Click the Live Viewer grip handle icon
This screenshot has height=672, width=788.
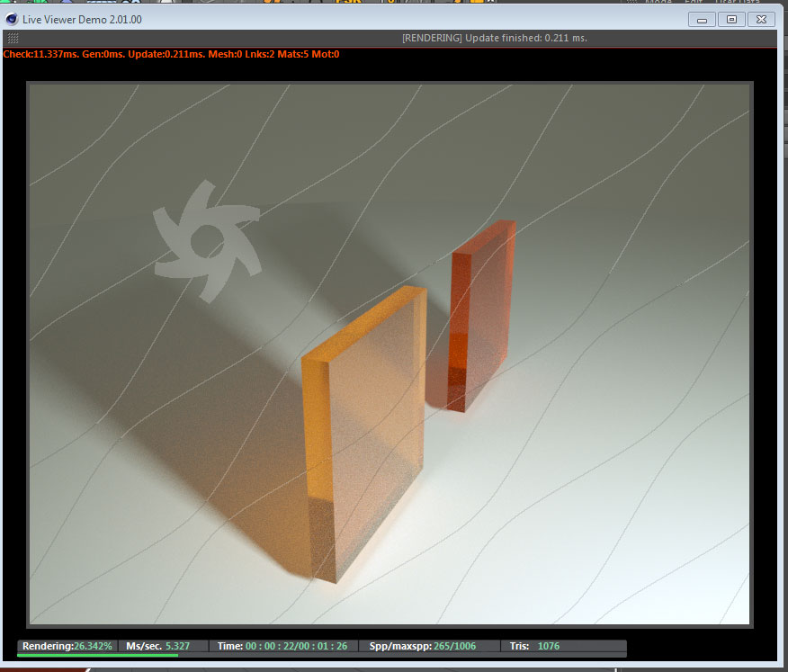coord(13,38)
